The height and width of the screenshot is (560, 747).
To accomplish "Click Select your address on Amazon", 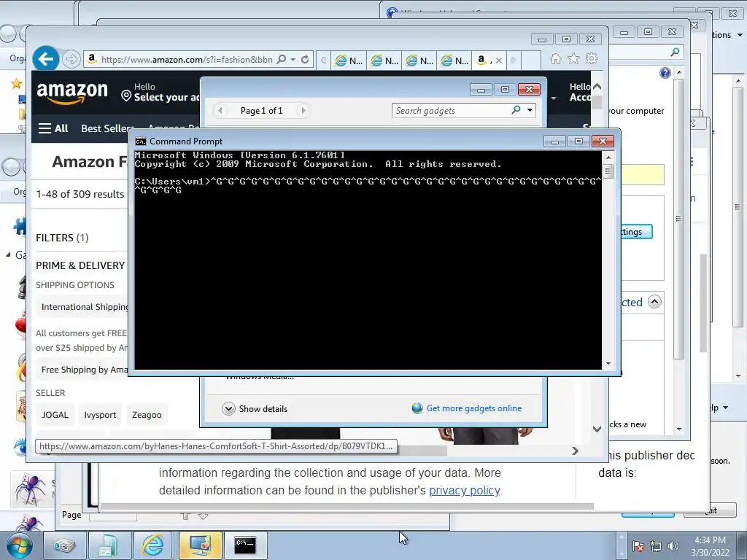I will [x=167, y=97].
